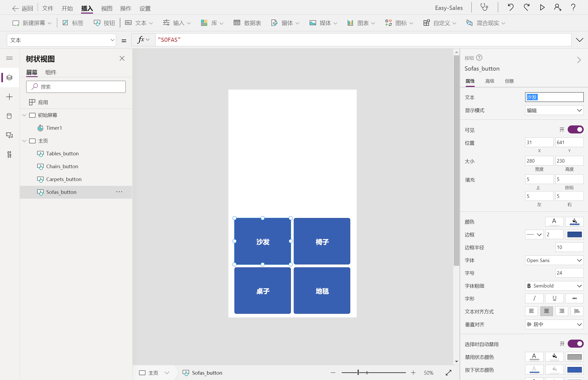
Task: Click the italic font style icon
Action: [534, 298]
